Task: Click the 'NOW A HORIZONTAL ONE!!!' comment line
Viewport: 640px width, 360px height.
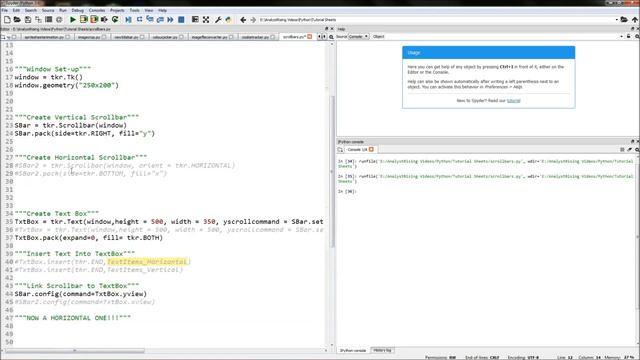Action: (x=73, y=318)
